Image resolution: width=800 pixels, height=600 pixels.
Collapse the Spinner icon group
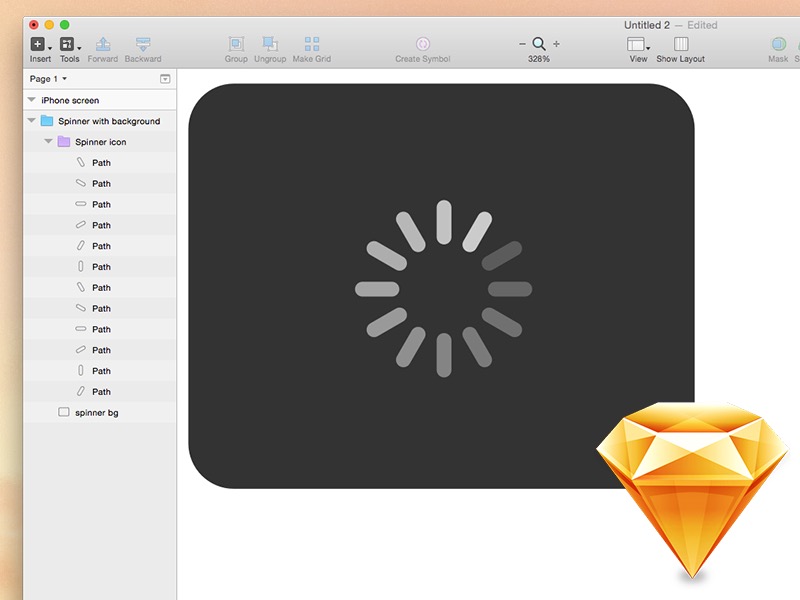[x=49, y=142]
